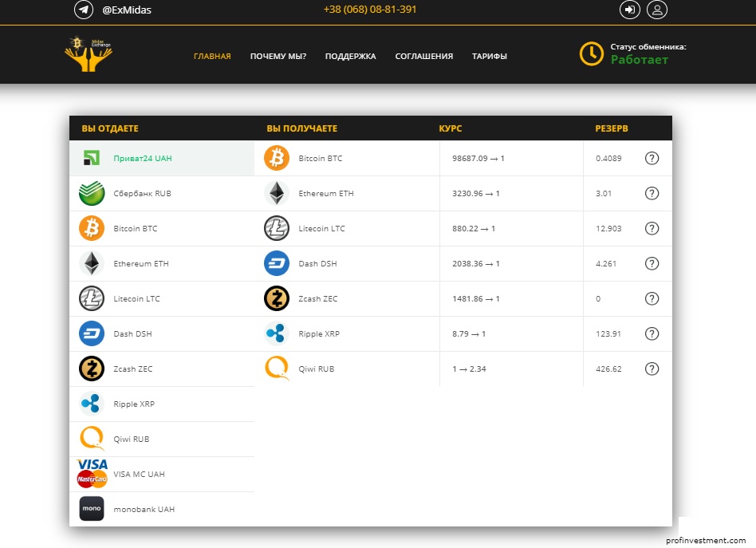Viewport: 756px width, 548px height.
Task: Click the Litecoin icon in the give column
Action: point(92,298)
